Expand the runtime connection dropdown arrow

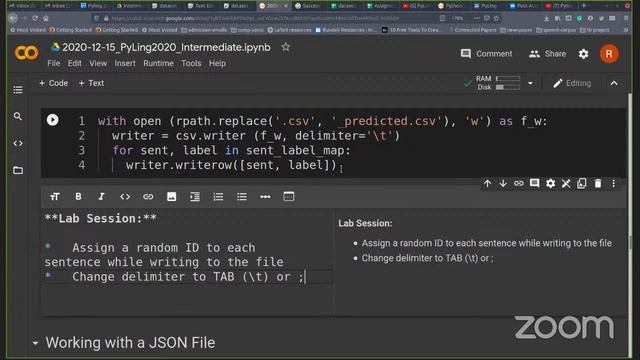click(530, 83)
